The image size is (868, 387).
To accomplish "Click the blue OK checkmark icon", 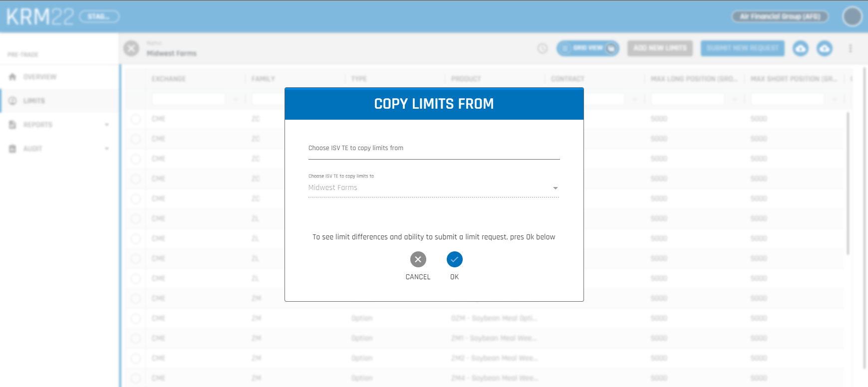I will [454, 259].
